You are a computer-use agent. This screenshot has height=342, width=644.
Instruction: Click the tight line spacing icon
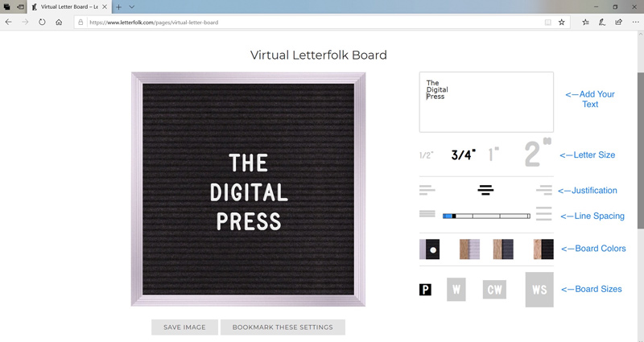click(427, 214)
